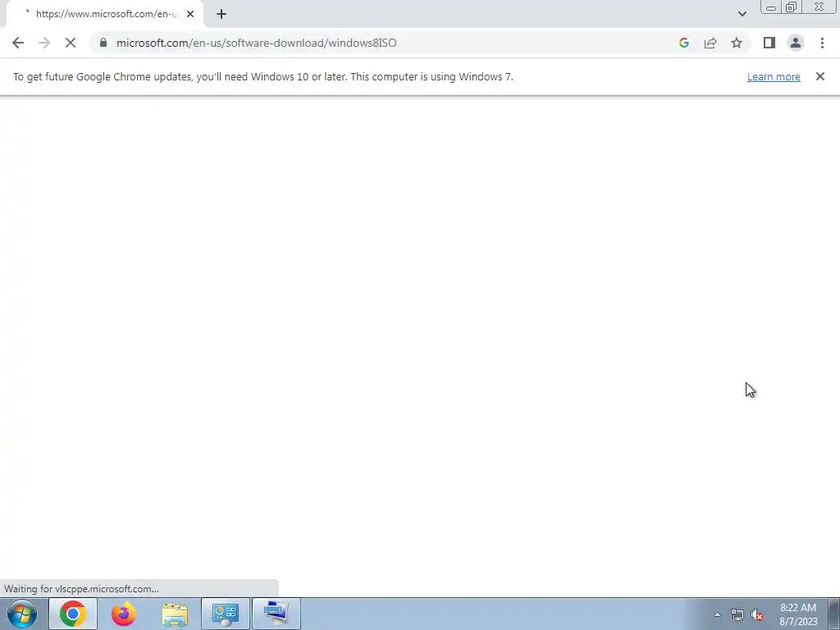
Task: Open the Windows Start menu
Action: pos(22,614)
